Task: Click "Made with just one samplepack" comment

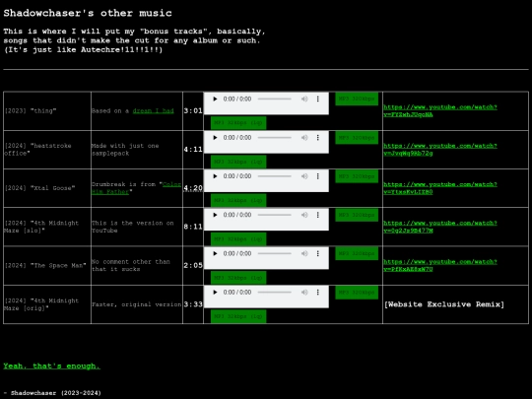Action: pyautogui.click(x=125, y=150)
